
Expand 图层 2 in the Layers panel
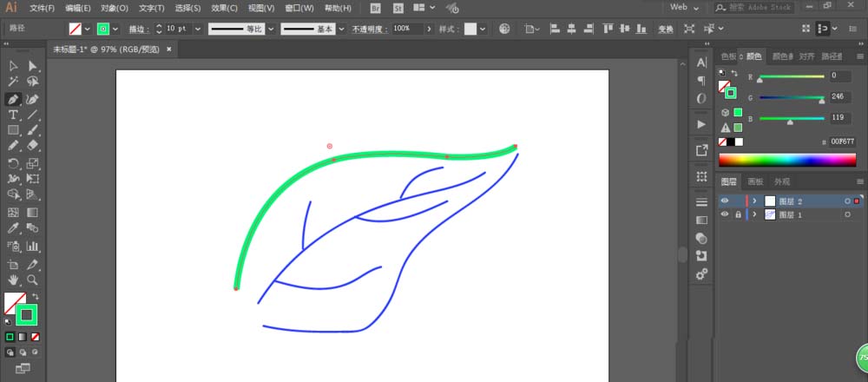pos(754,201)
